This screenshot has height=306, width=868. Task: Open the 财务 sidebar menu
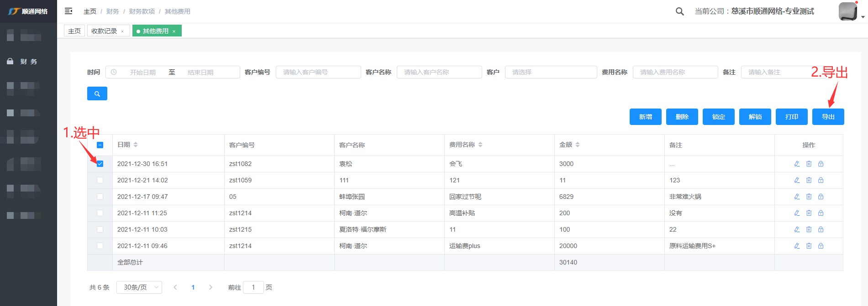(28, 62)
